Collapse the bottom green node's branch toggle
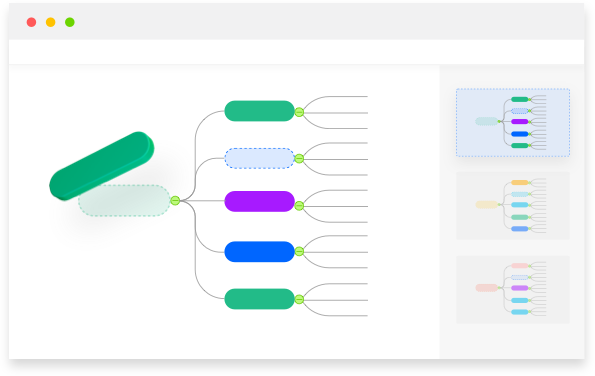595x376 pixels. (299, 299)
